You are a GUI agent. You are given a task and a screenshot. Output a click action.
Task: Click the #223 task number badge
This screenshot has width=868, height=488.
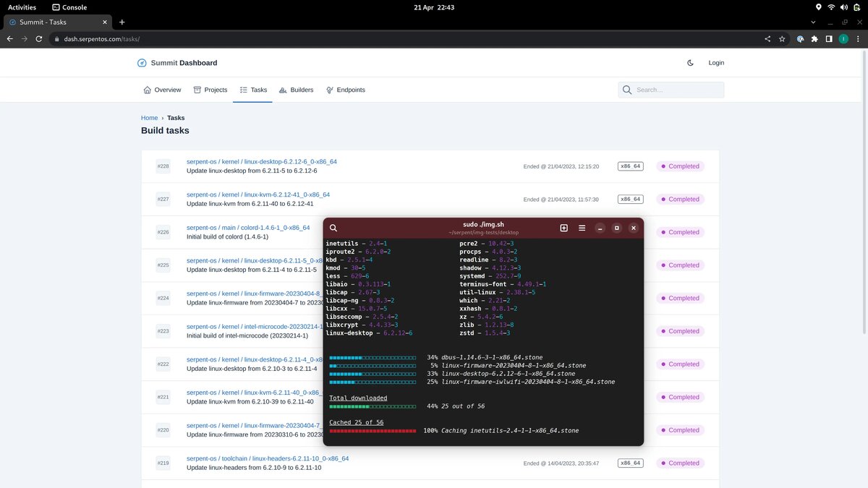[x=163, y=331]
